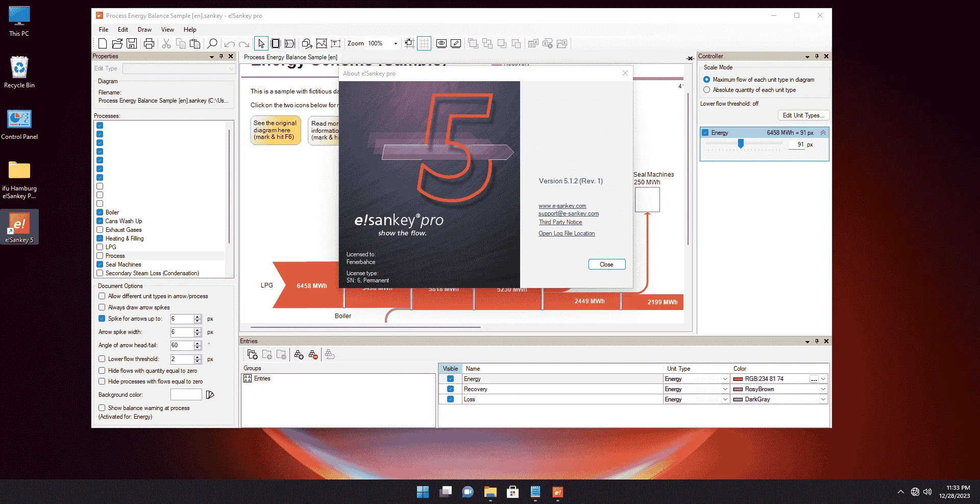Open Unit Type dropdown for Recovery row

(725, 389)
